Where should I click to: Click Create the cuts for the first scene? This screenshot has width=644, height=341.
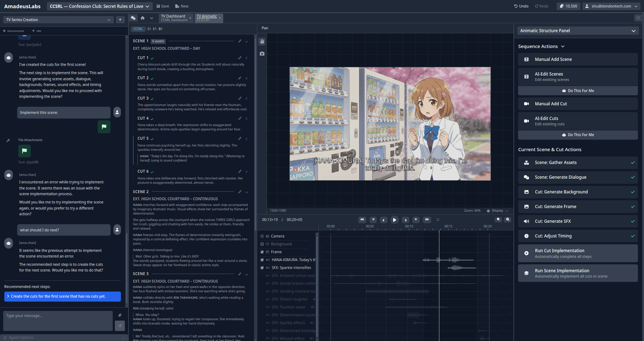pos(62,296)
